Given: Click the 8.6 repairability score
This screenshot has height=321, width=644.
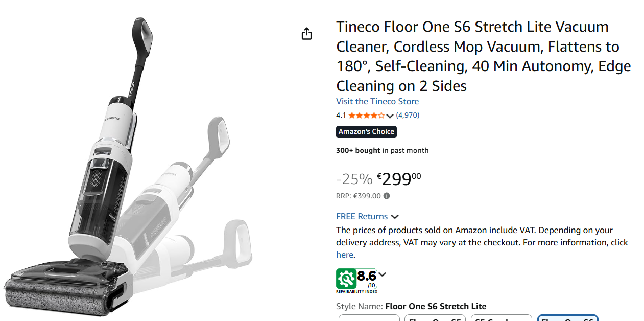Looking at the screenshot, I should point(367,277).
